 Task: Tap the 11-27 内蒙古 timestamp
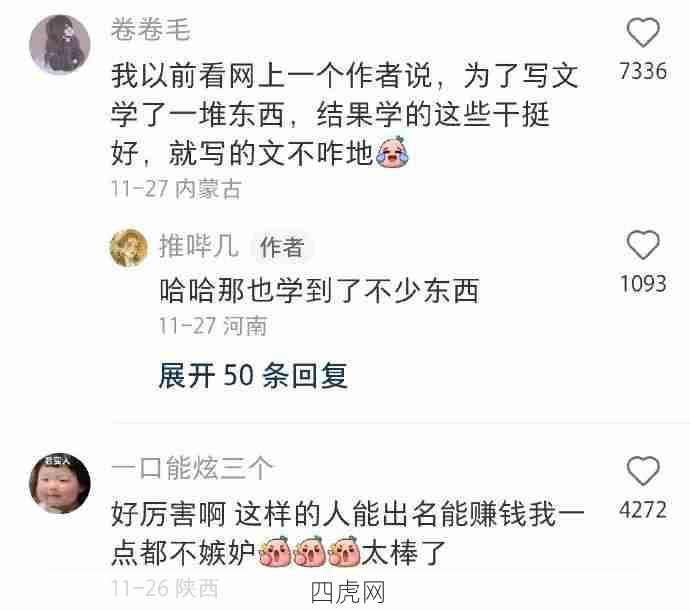(x=176, y=189)
